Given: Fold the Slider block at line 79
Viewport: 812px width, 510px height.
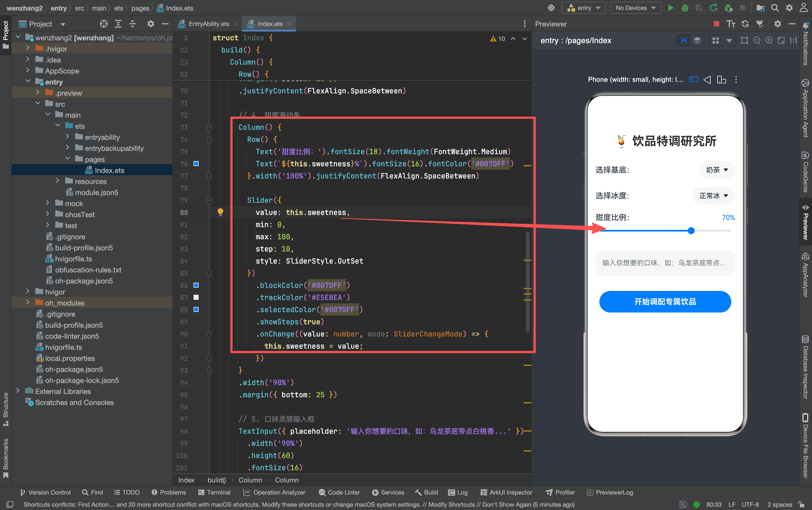Looking at the screenshot, I should pyautogui.click(x=209, y=200).
